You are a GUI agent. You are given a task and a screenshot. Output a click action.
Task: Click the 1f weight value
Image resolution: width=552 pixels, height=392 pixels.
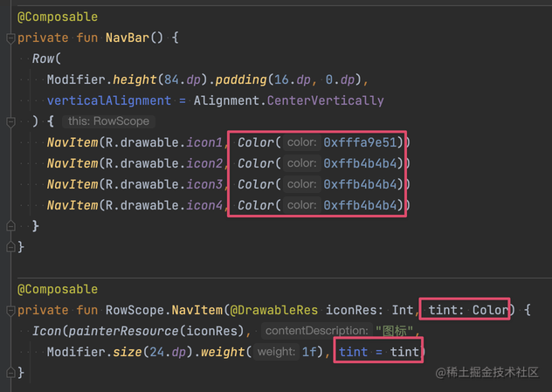[309, 352]
